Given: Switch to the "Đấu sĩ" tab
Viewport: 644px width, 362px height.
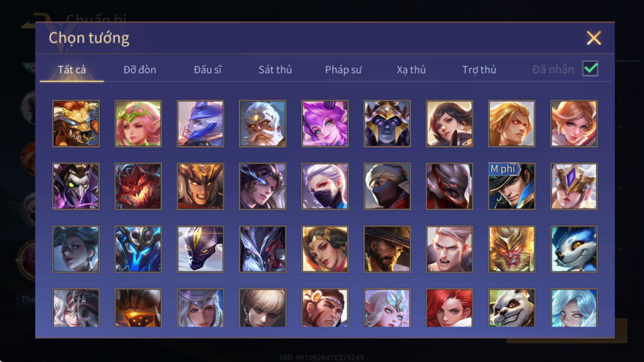Looking at the screenshot, I should tap(208, 70).
